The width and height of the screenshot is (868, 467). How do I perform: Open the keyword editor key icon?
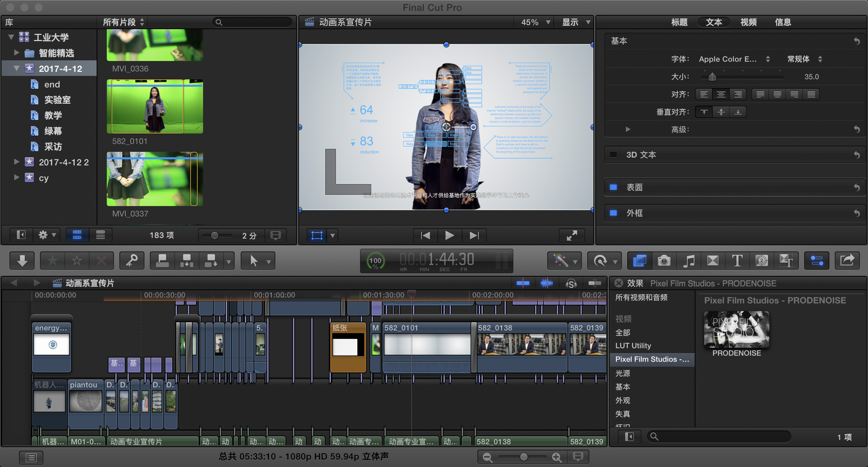coord(132,261)
